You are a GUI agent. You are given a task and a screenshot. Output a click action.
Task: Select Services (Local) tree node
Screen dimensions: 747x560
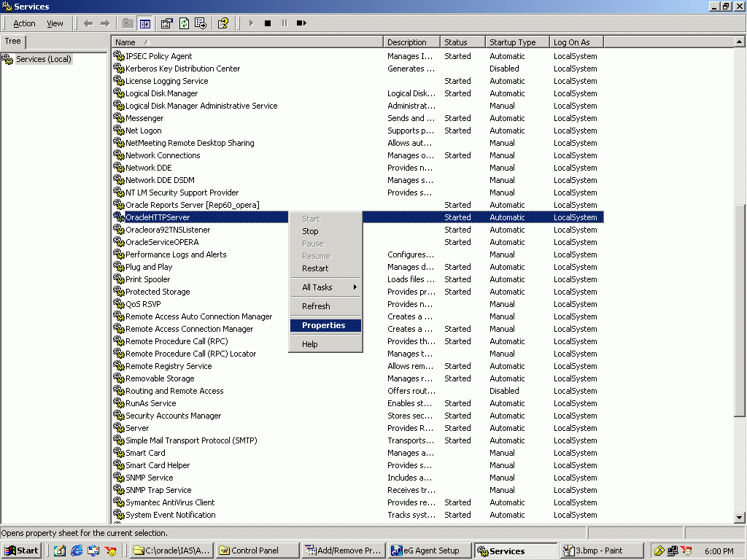pos(43,59)
